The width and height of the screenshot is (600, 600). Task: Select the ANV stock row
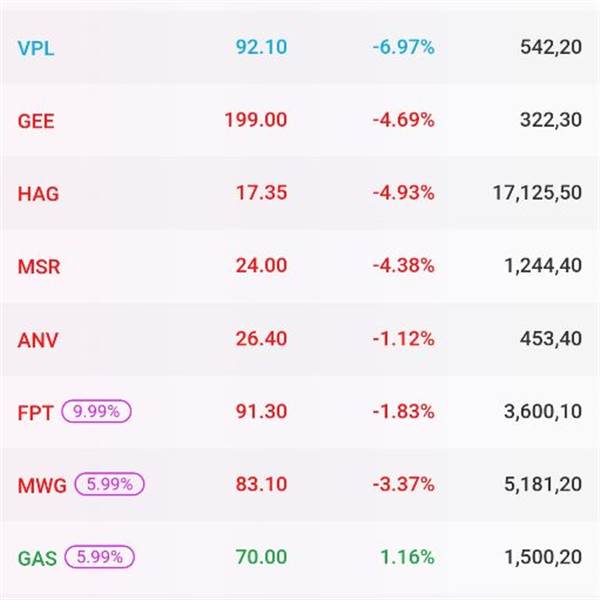38,340
